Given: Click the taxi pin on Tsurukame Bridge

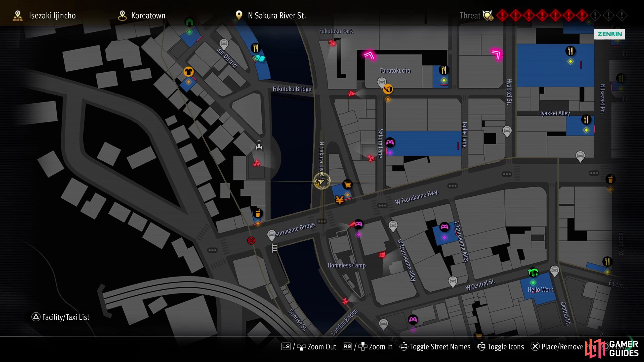Looking at the screenshot, I should pyautogui.click(x=271, y=236).
